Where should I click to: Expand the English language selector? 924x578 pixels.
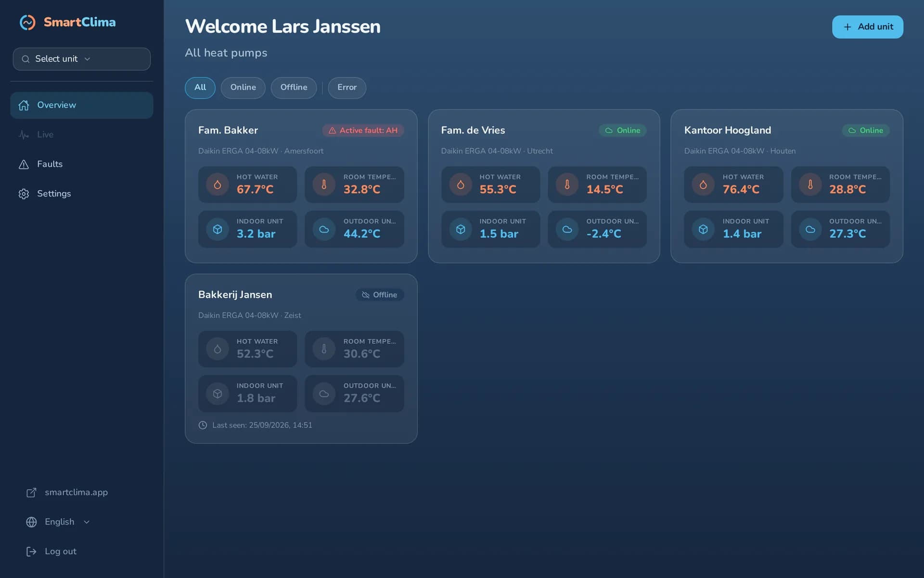(58, 522)
